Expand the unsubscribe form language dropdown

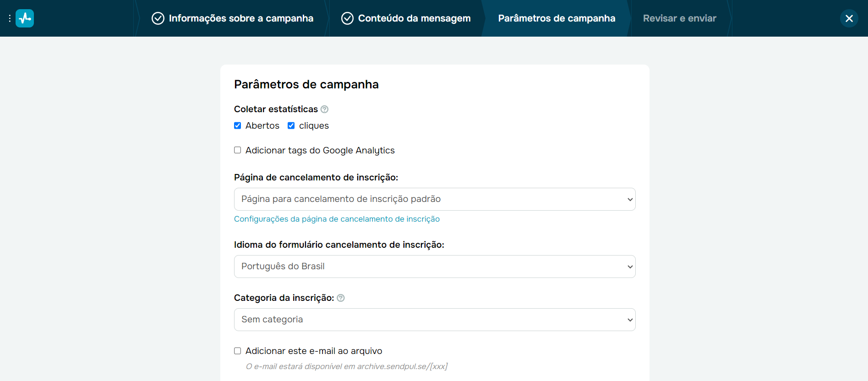(x=434, y=267)
